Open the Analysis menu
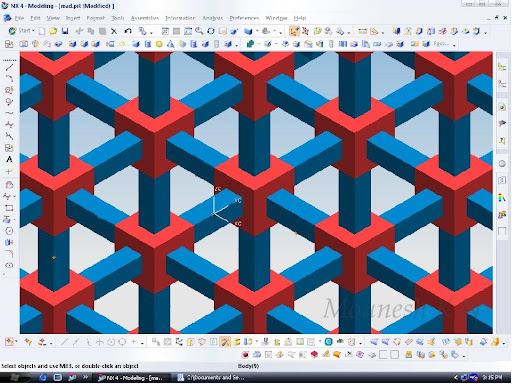This screenshot has height=384, width=512. 212,18
